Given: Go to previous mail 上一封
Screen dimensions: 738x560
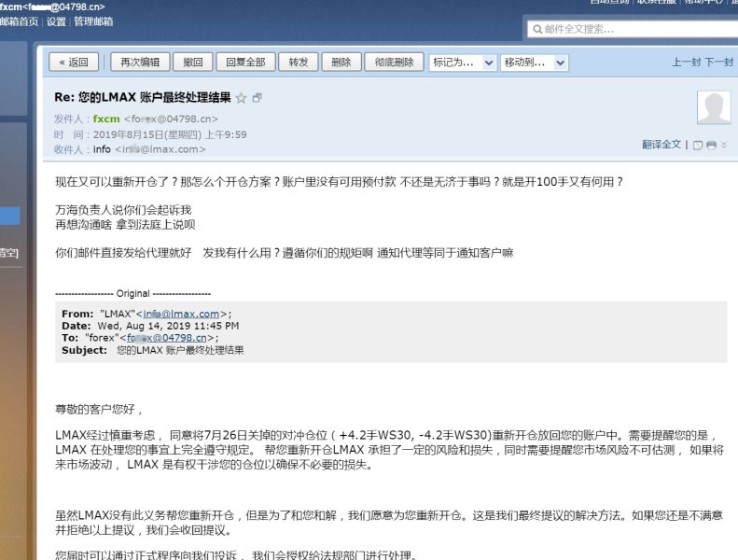Looking at the screenshot, I should click(687, 63).
